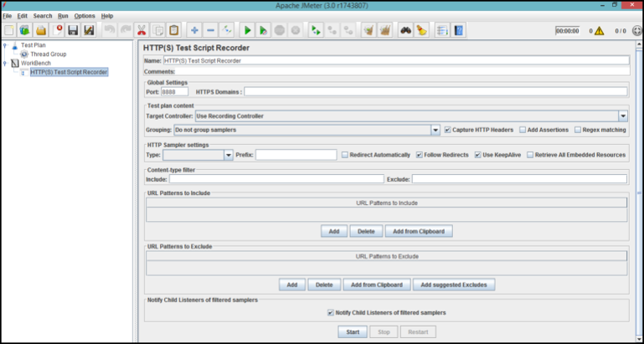
Task: Click the Name text field
Action: tap(396, 60)
